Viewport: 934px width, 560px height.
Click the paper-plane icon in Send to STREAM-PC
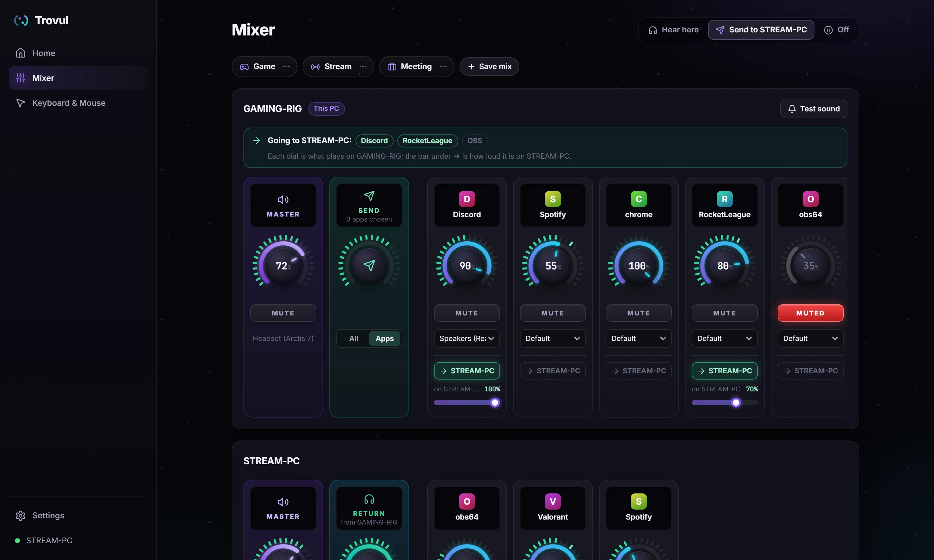[720, 30]
